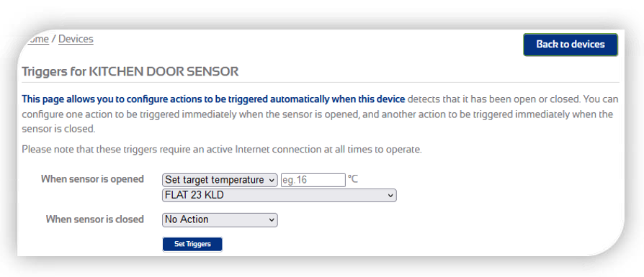Open the Devices breadcrumb link
This screenshot has height=277, width=644.
pyautogui.click(x=76, y=39)
